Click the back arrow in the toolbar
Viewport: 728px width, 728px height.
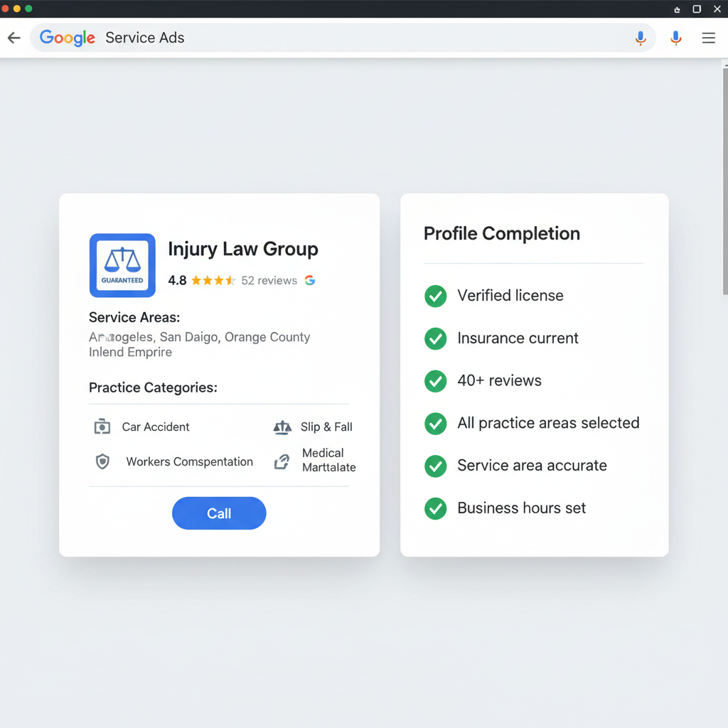14,38
